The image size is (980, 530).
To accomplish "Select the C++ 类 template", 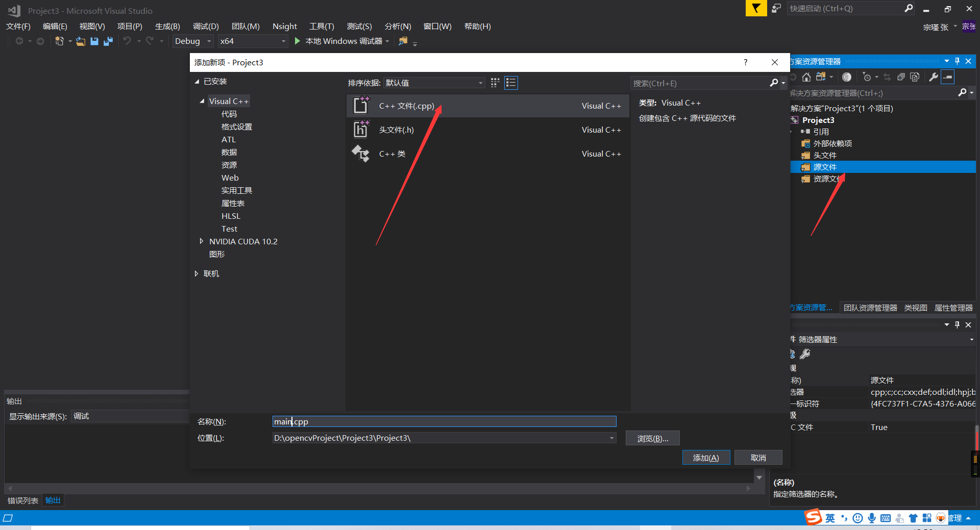I will tap(487, 154).
